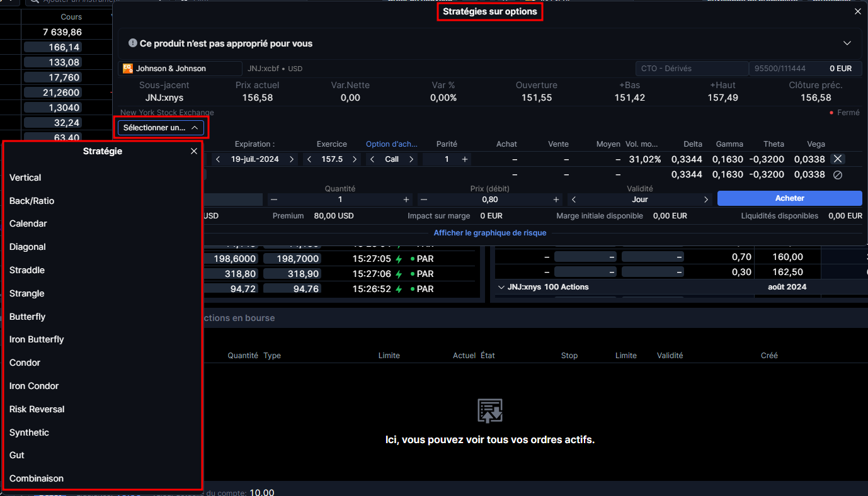This screenshot has height=496, width=868.
Task: Increase the 157.5 strike price
Action: (x=355, y=159)
